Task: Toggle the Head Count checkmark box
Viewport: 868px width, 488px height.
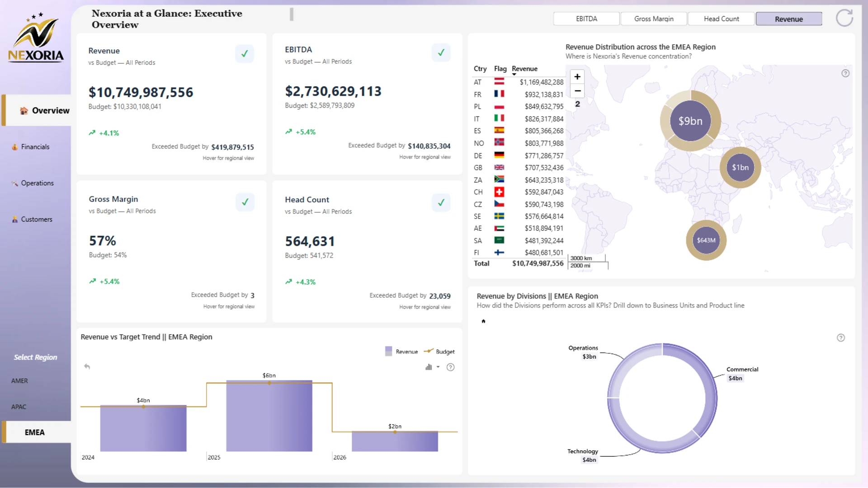Action: pos(441,202)
